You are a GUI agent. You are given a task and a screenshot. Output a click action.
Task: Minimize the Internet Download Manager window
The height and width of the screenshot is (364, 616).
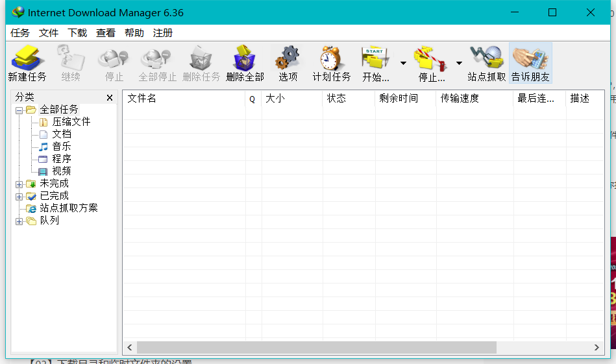515,12
